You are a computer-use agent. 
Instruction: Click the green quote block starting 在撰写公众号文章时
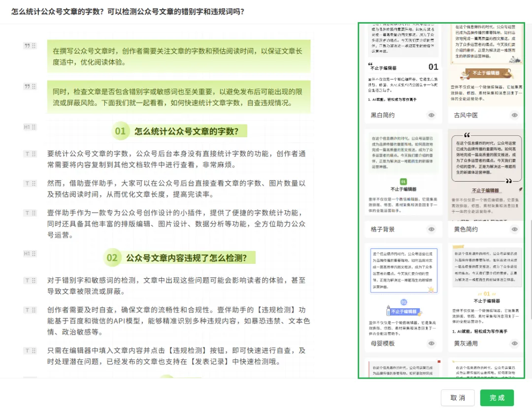click(178, 56)
